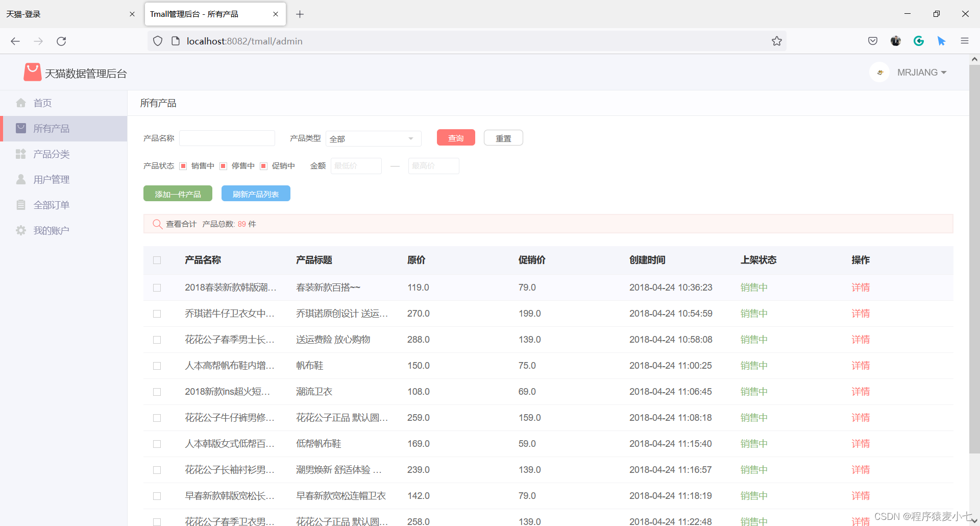Open 我的账户 in the sidebar
The image size is (980, 526).
(63, 230)
